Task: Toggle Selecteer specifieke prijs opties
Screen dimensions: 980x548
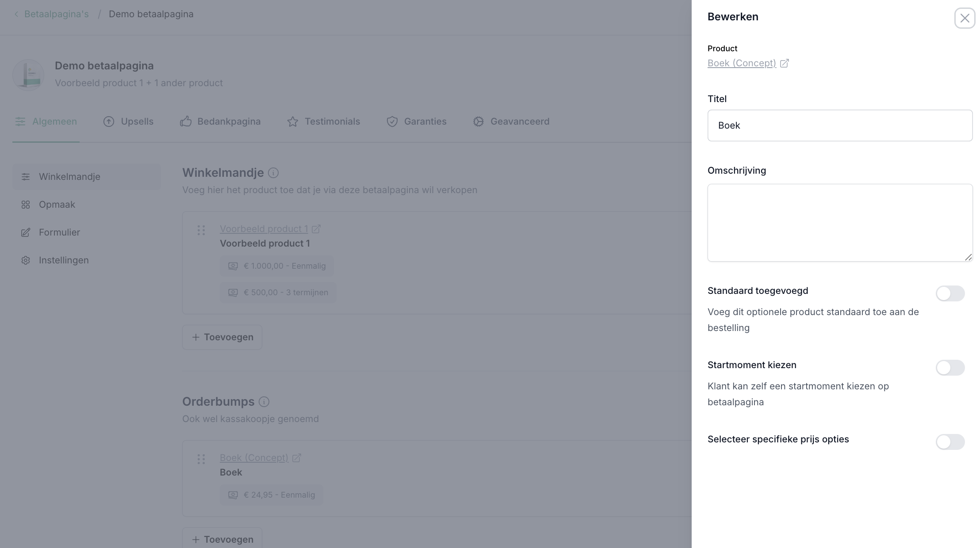Action: 949,442
